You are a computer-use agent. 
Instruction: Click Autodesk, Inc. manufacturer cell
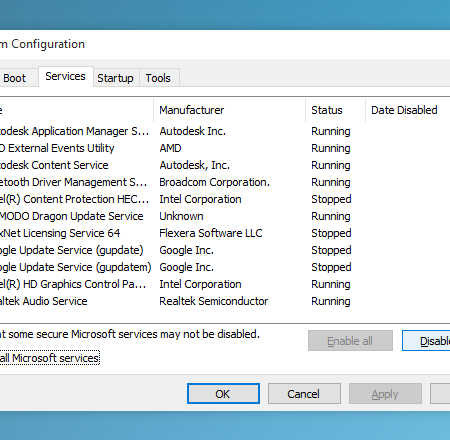pyautogui.click(x=195, y=165)
